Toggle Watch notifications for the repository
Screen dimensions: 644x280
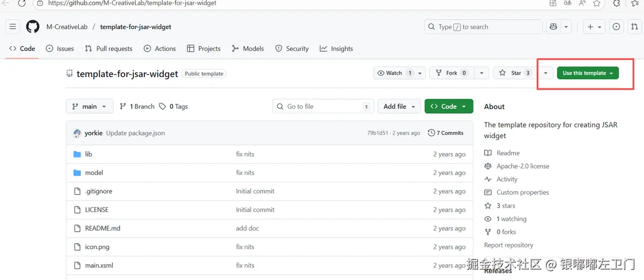pyautogui.click(x=394, y=73)
